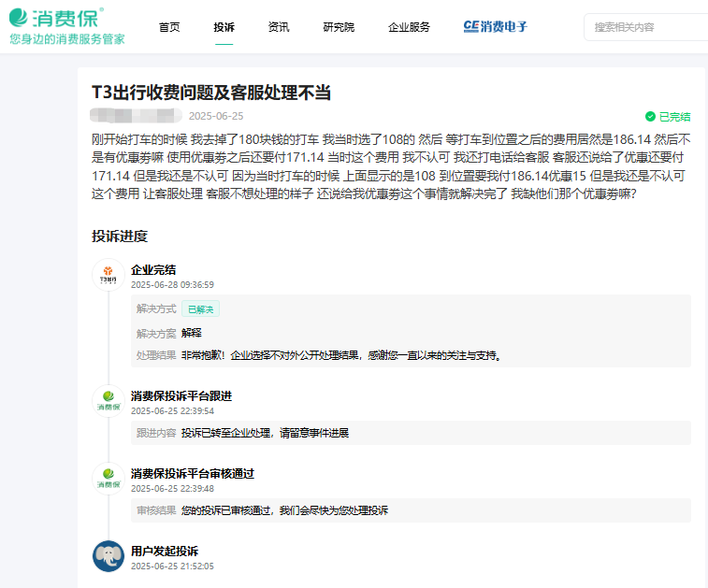Click the 用户发起投诉 heading

click(x=165, y=551)
